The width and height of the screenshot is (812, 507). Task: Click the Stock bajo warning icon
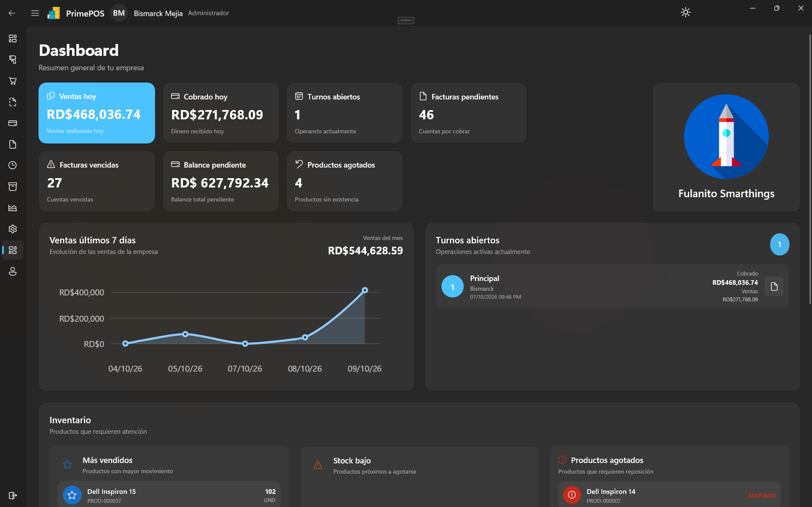(318, 465)
